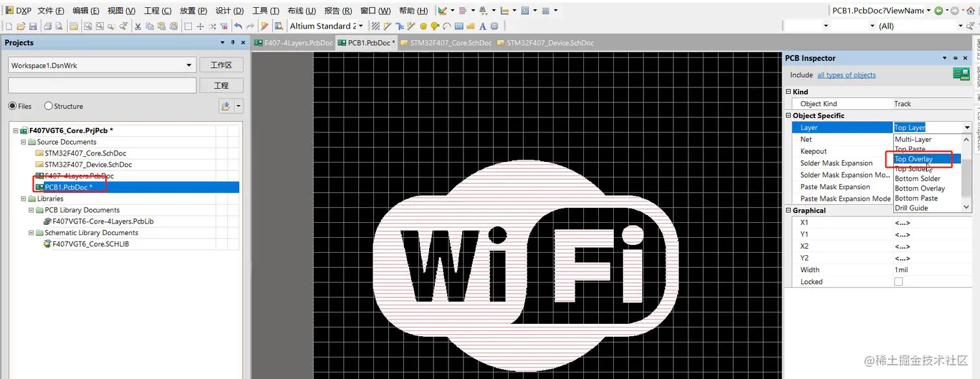980x379 pixels.
Task: Choose Top Overlay from layer list
Action: pyautogui.click(x=927, y=159)
